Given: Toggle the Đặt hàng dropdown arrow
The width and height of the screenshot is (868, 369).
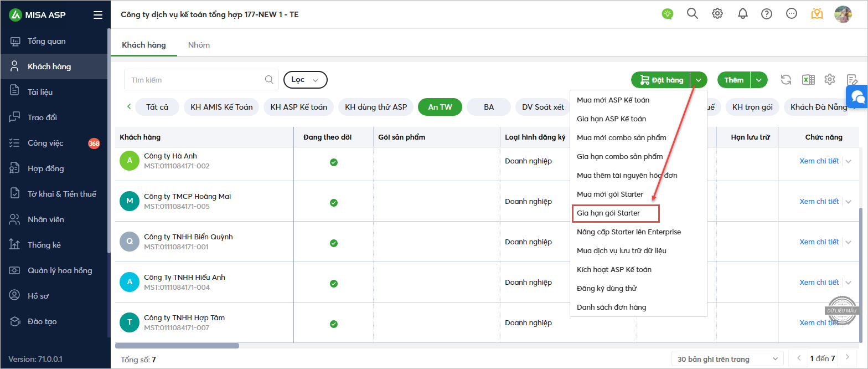Looking at the screenshot, I should pyautogui.click(x=699, y=80).
